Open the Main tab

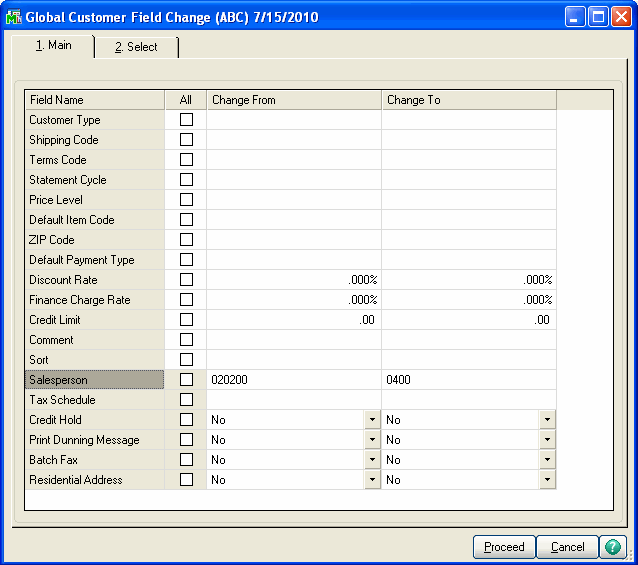pyautogui.click(x=53, y=46)
